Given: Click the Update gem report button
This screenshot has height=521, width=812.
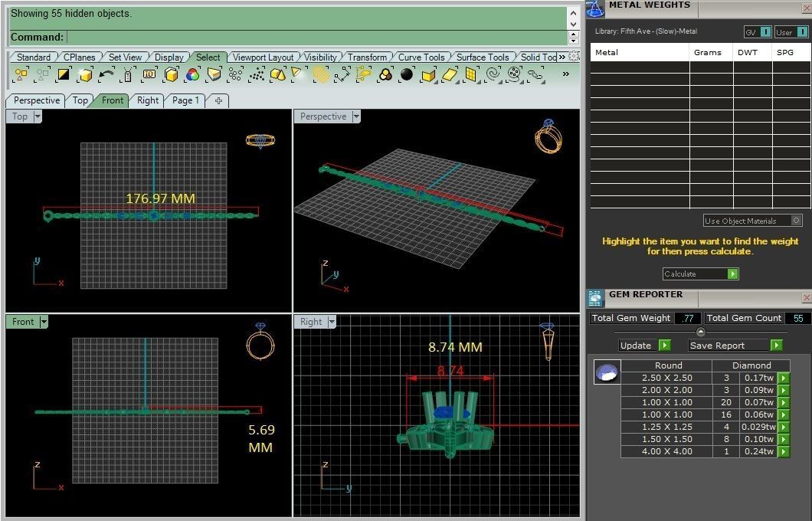Looking at the screenshot, I should coord(645,346).
